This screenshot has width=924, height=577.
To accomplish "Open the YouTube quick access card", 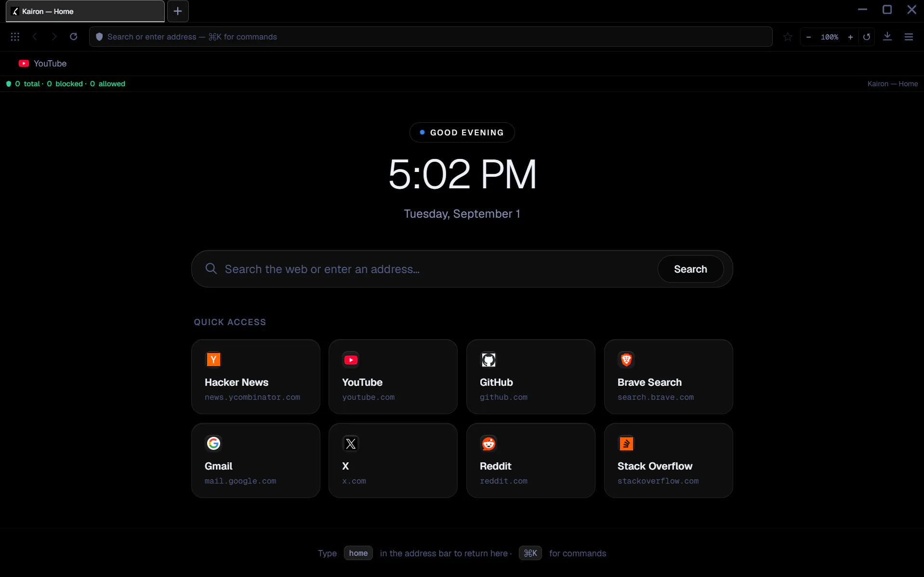I will point(393,377).
